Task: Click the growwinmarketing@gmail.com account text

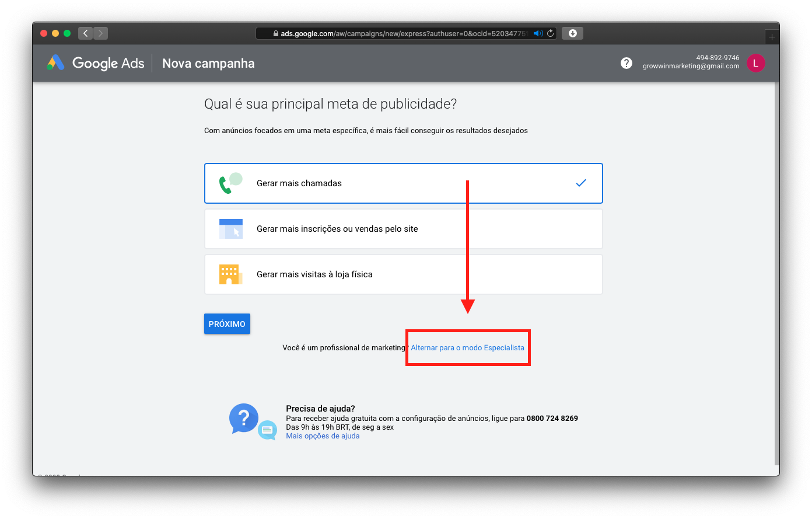Action: [x=691, y=66]
